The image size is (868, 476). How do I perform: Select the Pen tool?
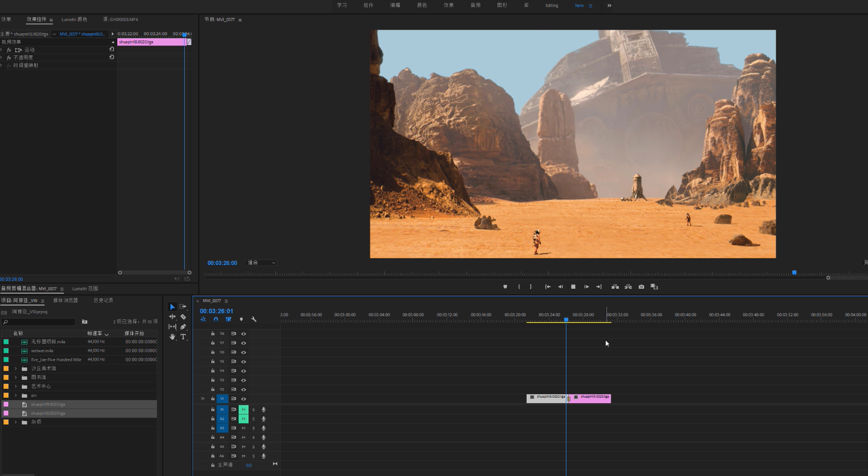pos(183,327)
